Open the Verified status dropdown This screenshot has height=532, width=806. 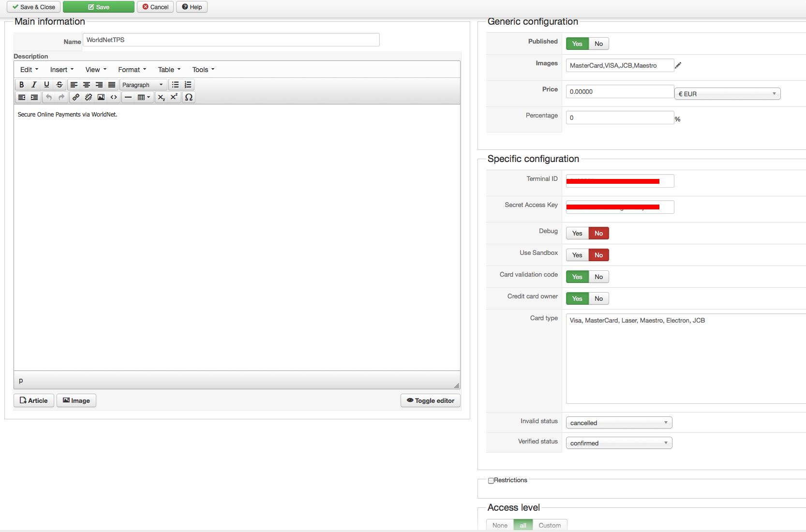[x=619, y=443]
